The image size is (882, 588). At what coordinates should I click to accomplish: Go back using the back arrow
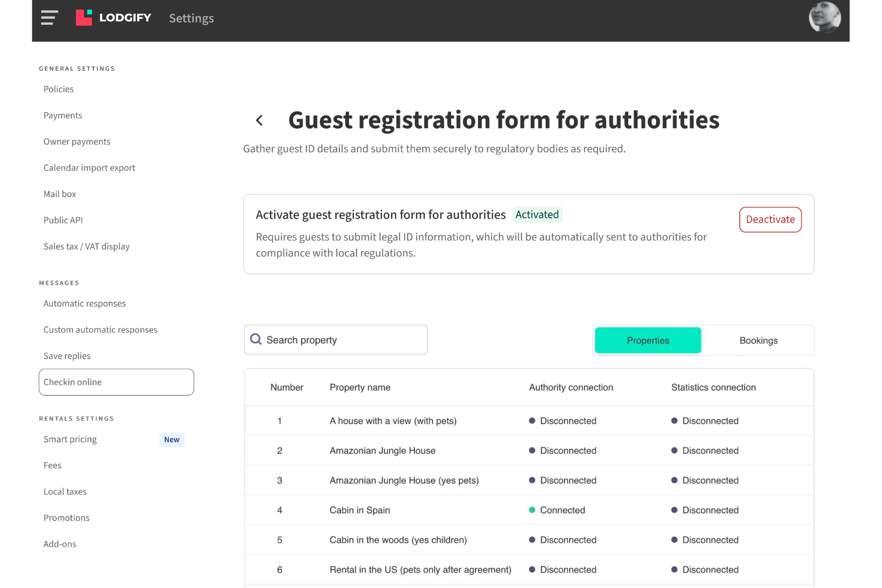[259, 120]
